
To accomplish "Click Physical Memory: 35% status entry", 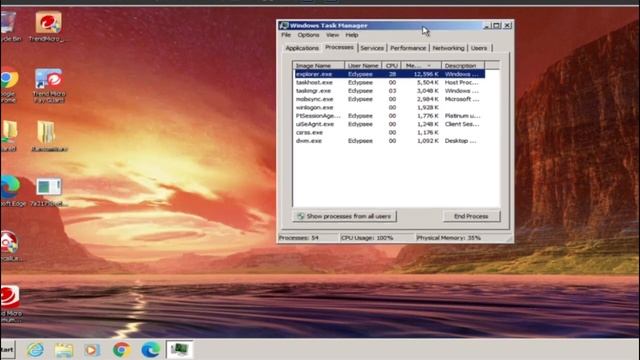I will (449, 238).
